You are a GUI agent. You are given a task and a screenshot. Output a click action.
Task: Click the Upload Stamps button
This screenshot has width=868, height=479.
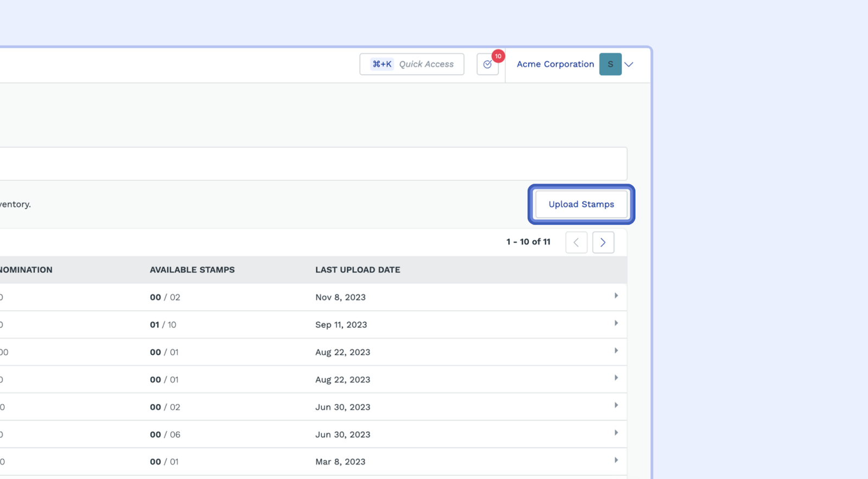581,205
